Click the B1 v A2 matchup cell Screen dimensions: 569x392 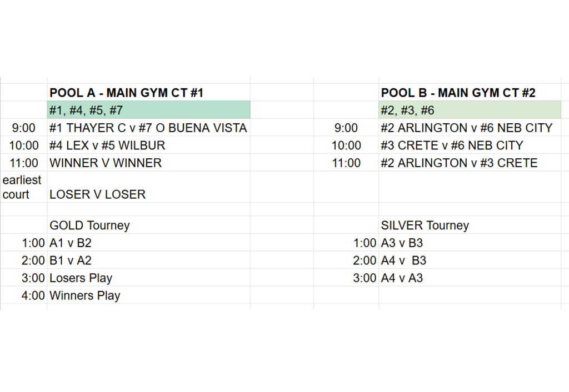coord(71,260)
